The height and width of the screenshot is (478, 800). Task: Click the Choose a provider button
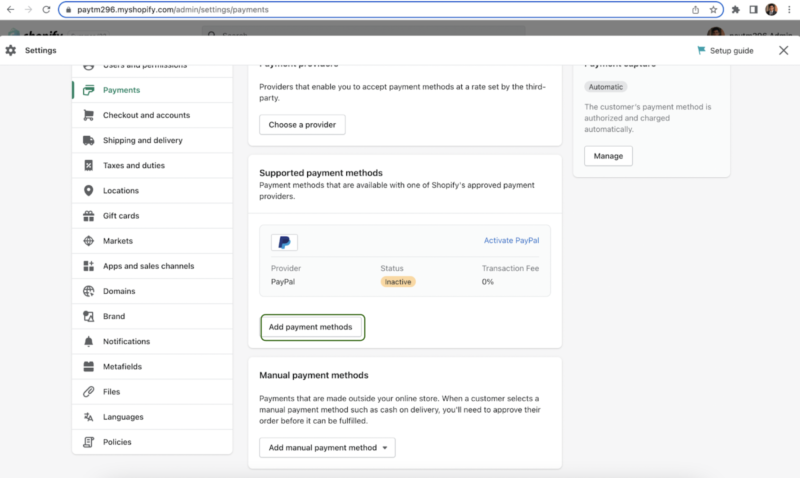click(x=302, y=124)
